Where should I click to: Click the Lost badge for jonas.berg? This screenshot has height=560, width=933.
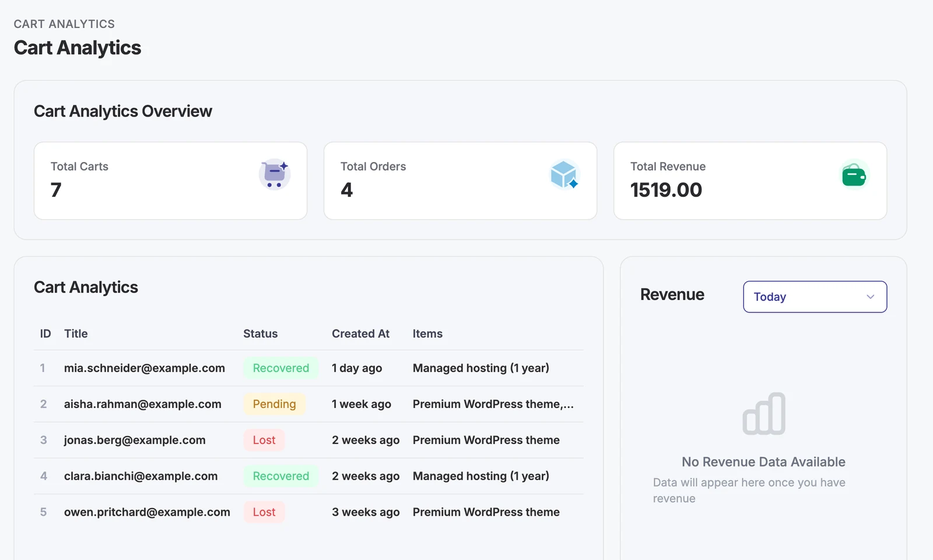(x=264, y=441)
